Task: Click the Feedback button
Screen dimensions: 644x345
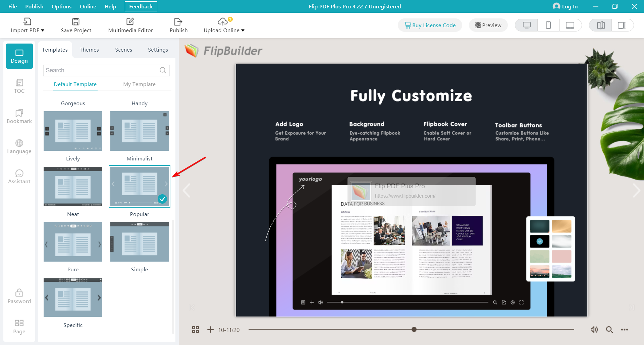Action: 141,6
